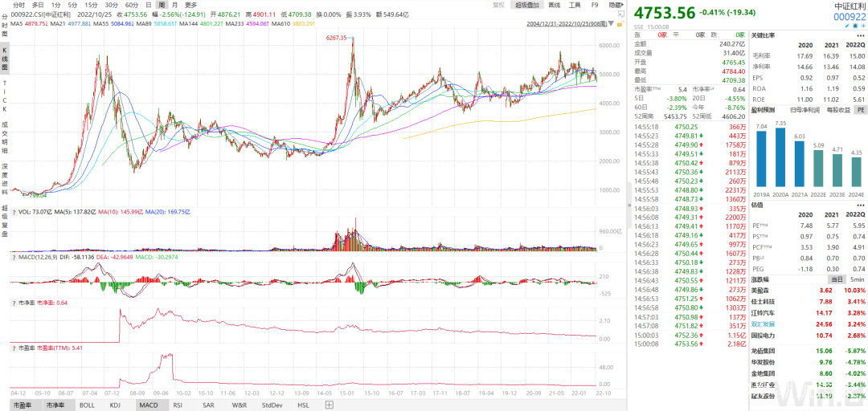Click the F9 button

[x=595, y=5]
